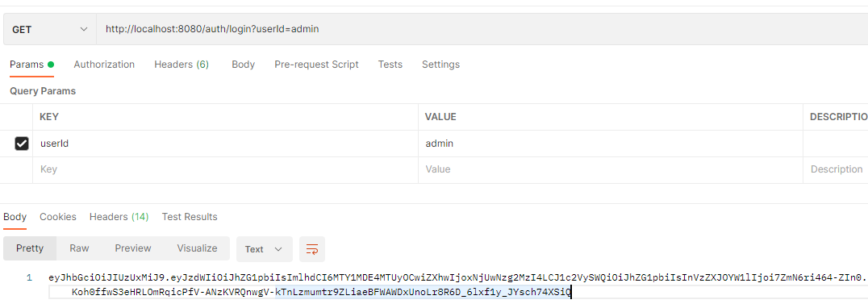868x304 pixels.
Task: Open the response Headers (14) tab
Action: coord(119,217)
